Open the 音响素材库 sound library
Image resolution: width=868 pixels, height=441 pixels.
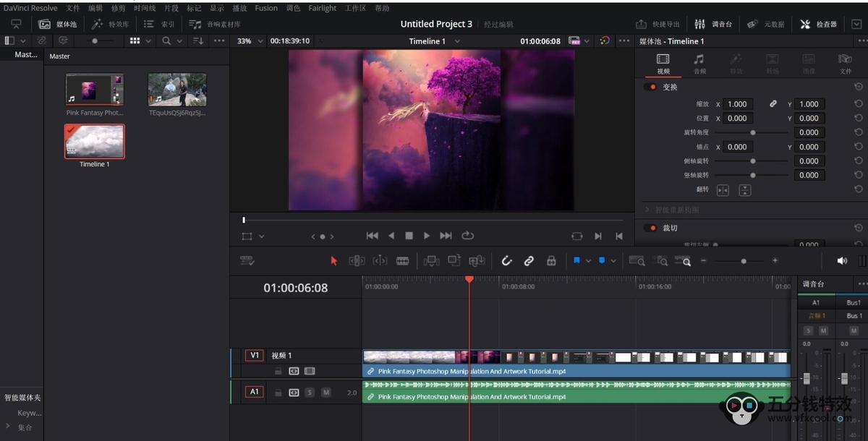[x=215, y=24]
